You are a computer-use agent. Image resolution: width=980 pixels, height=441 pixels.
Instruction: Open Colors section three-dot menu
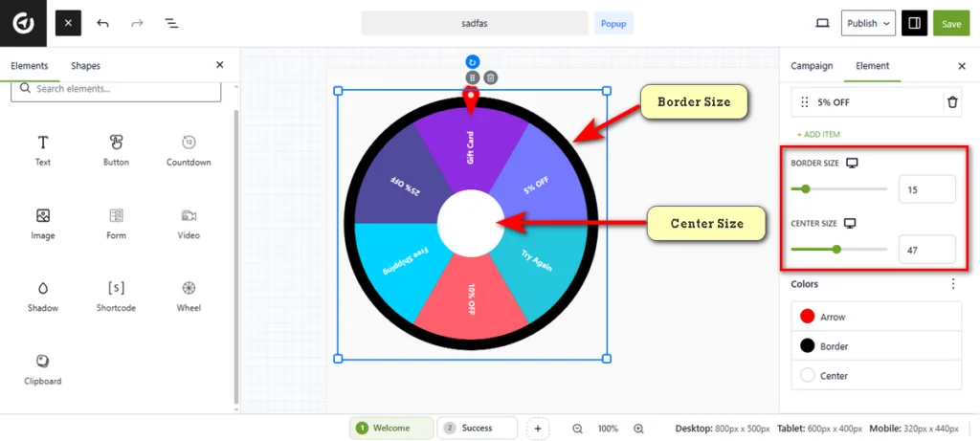coord(952,284)
